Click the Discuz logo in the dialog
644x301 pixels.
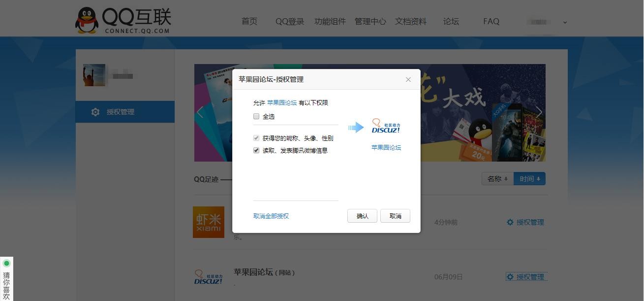point(386,127)
